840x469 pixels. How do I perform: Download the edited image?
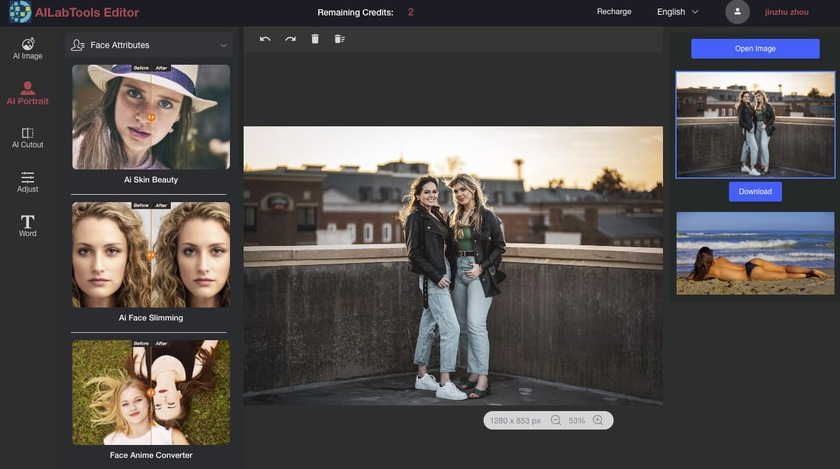[755, 192]
